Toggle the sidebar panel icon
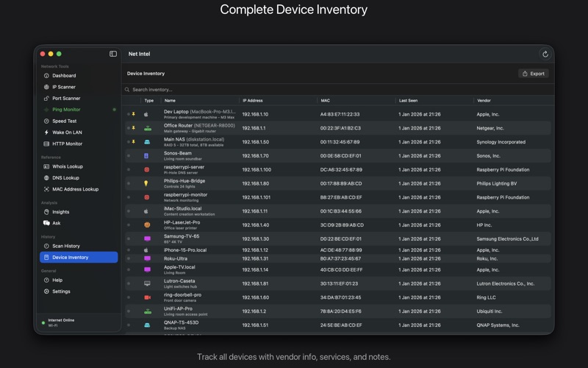 pyautogui.click(x=113, y=54)
